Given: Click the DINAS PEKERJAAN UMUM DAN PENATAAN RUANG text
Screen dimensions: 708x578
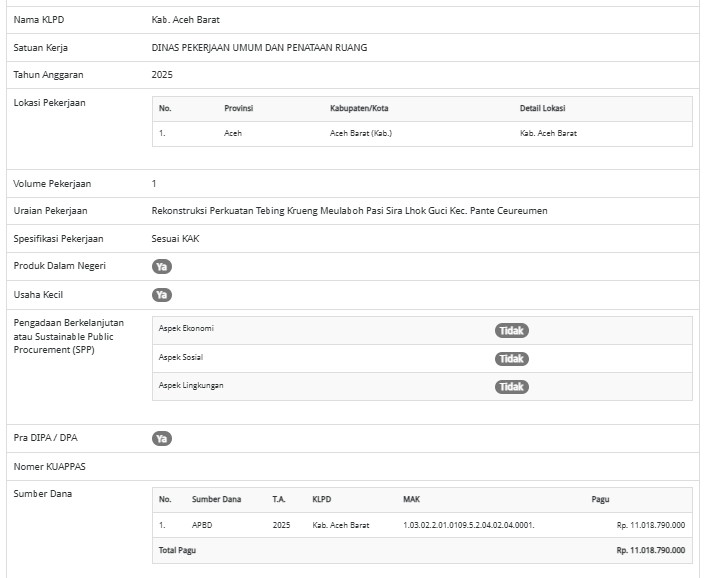Looking at the screenshot, I should [259, 47].
